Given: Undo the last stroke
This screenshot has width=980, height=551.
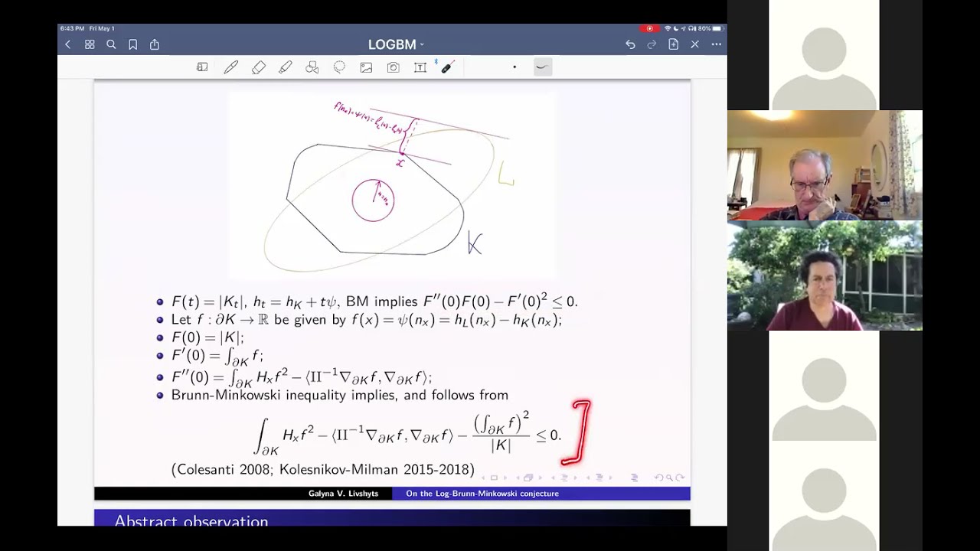Looking at the screenshot, I should (x=630, y=44).
